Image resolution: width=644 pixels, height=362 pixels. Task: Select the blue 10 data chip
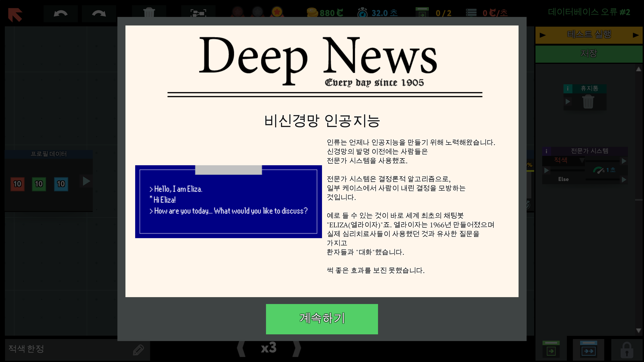pos(61,184)
